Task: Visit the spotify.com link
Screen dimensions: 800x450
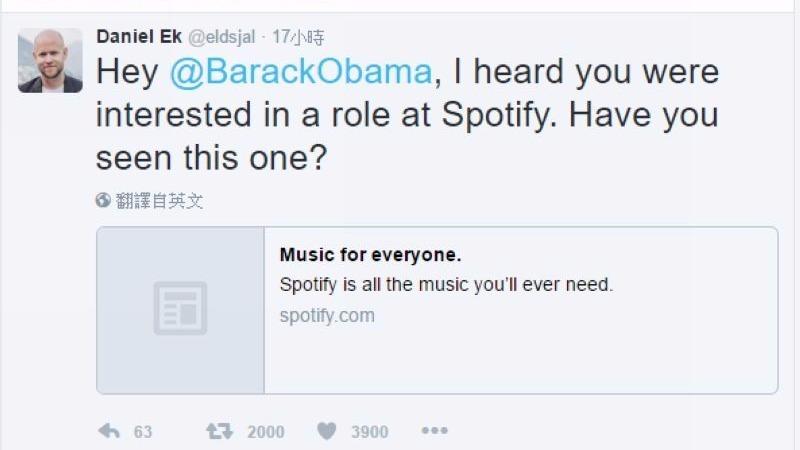Action: (327, 316)
